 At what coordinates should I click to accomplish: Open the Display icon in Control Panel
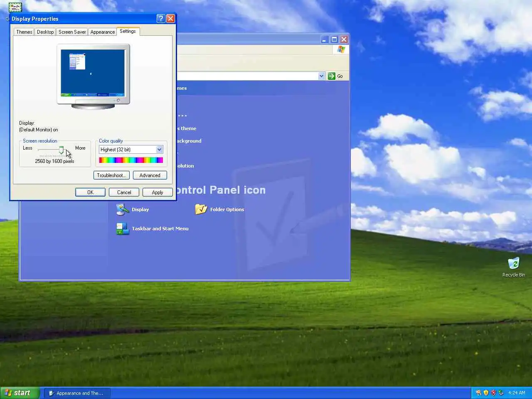coord(133,209)
